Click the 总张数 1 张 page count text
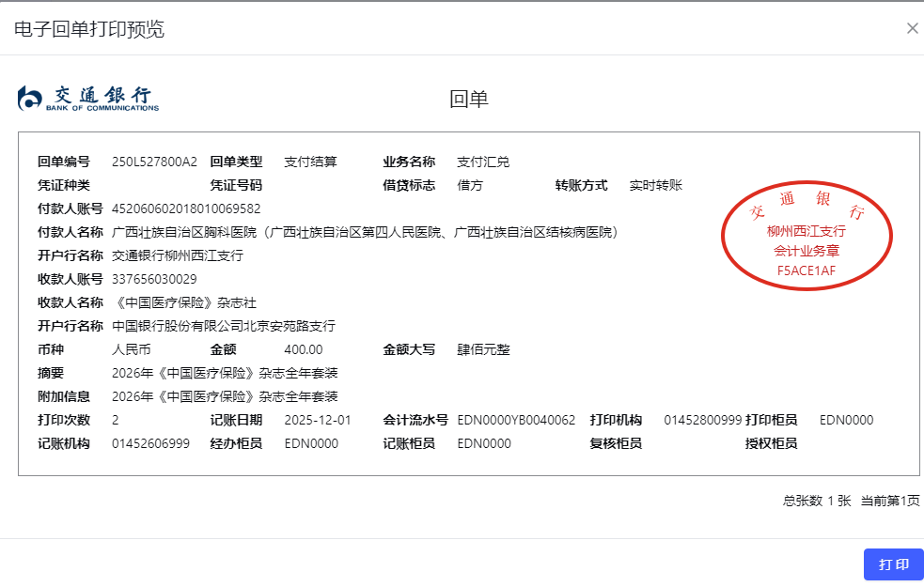The height and width of the screenshot is (587, 924). coord(816,502)
